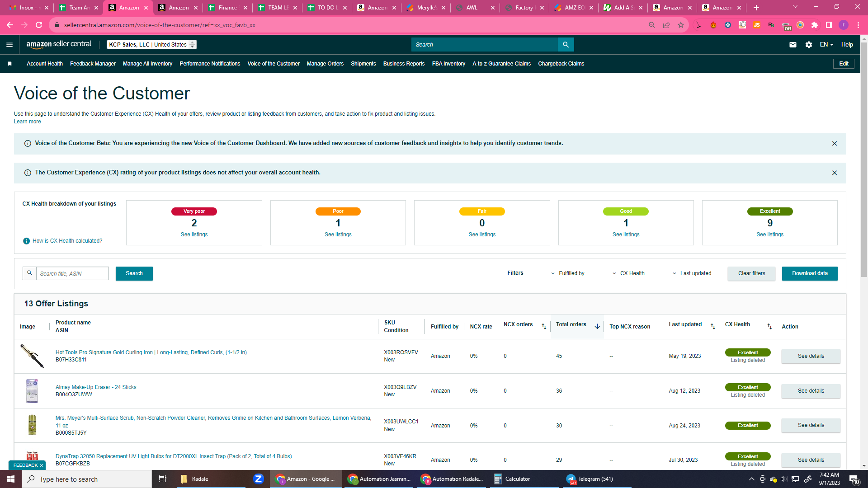Viewport: 868px width, 488px height.
Task: Sort by CX Health column arrows
Action: click(769, 327)
